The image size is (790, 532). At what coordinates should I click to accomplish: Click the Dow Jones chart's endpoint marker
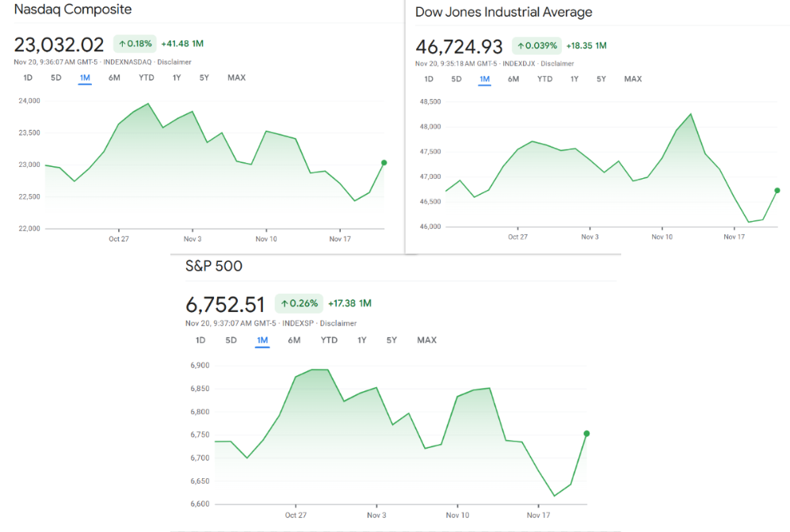(777, 190)
